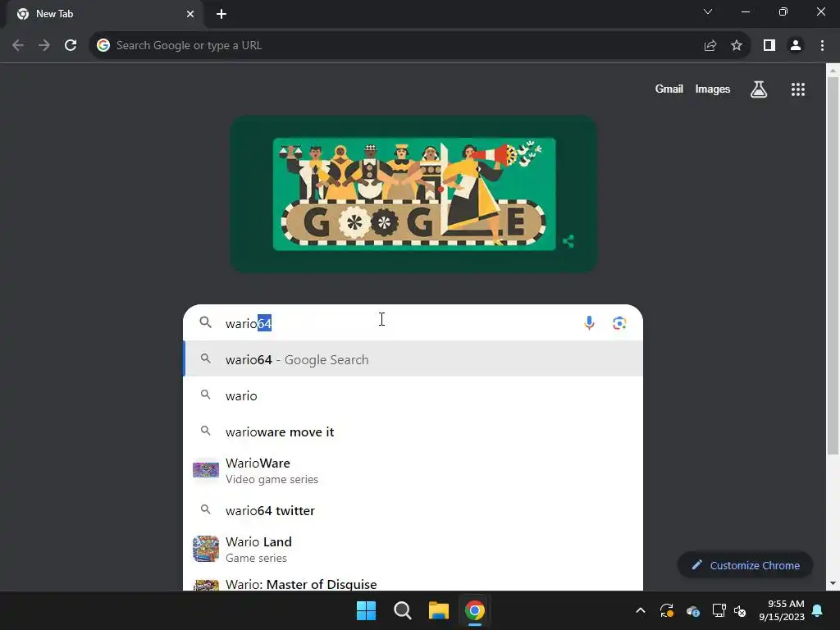This screenshot has width=840, height=630.
Task: Select 'wario64 - Google Search' suggestion
Action: [413, 359]
